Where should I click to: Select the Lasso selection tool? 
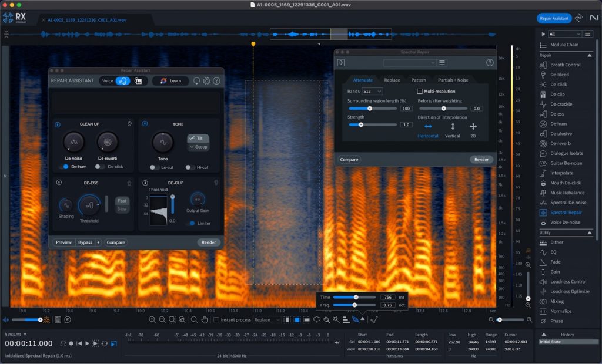[316, 320]
